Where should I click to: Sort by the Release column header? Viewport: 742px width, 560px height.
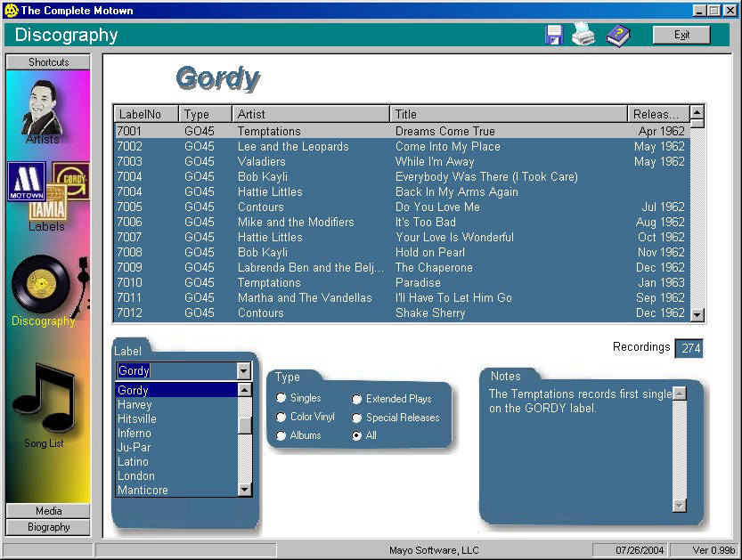[x=659, y=114]
